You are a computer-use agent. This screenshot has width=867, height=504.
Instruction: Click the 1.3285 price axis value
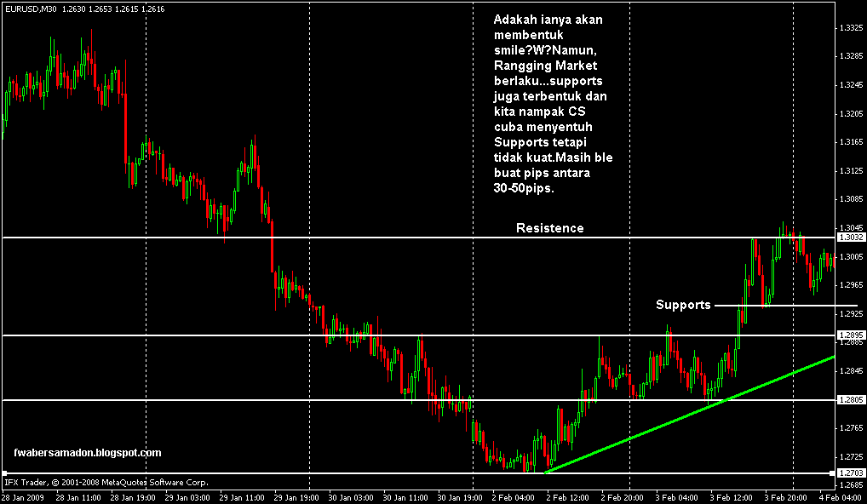pos(851,56)
